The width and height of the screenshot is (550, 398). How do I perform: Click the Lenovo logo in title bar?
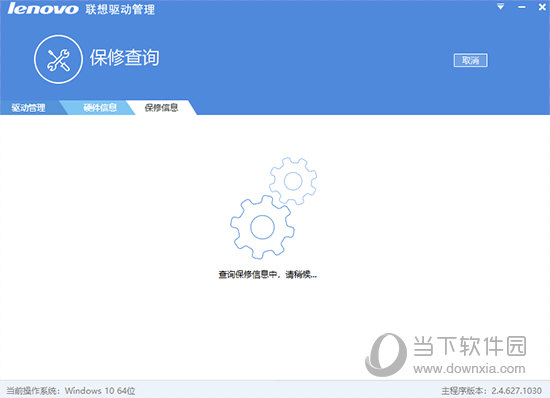pyautogui.click(x=43, y=8)
